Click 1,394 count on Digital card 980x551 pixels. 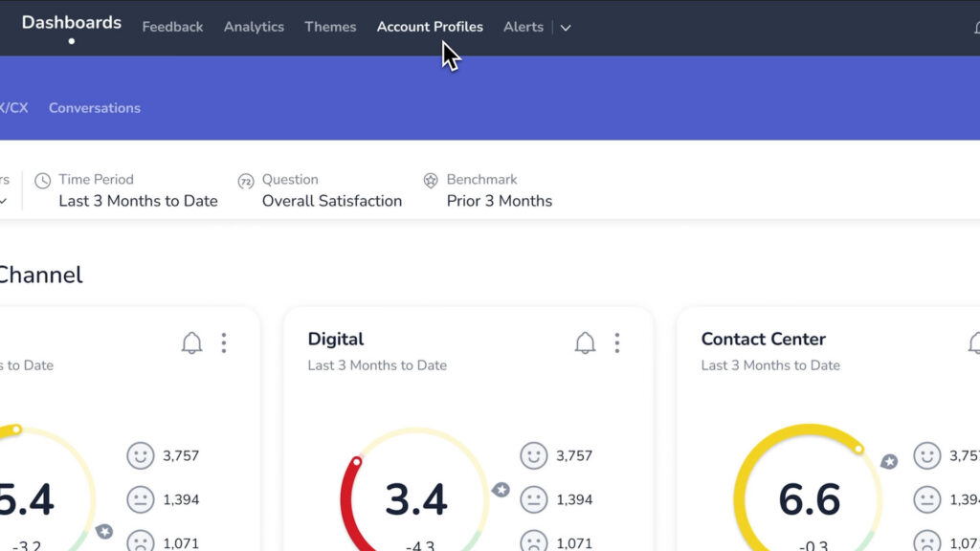574,499
